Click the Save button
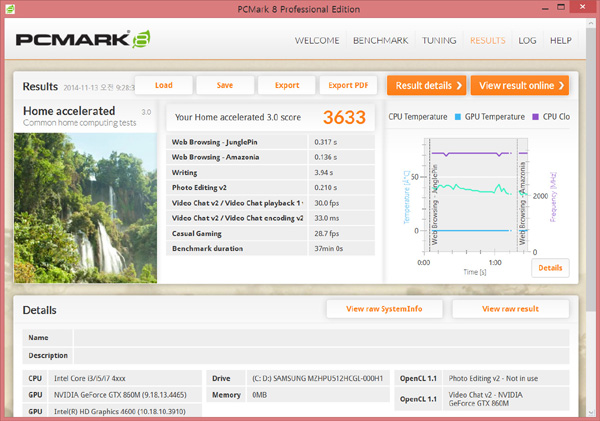Viewport: 600px width, 421px height. [x=224, y=85]
